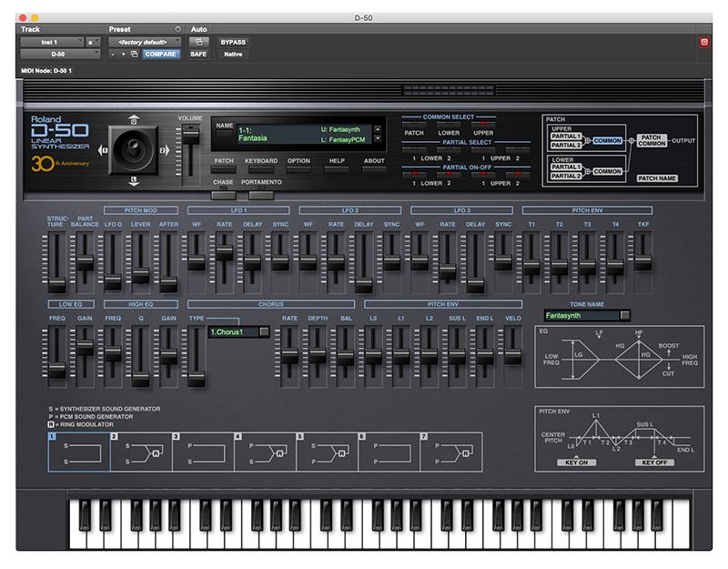Open the D-50 plug-in selector
The image size is (728, 569).
pyautogui.click(x=60, y=55)
